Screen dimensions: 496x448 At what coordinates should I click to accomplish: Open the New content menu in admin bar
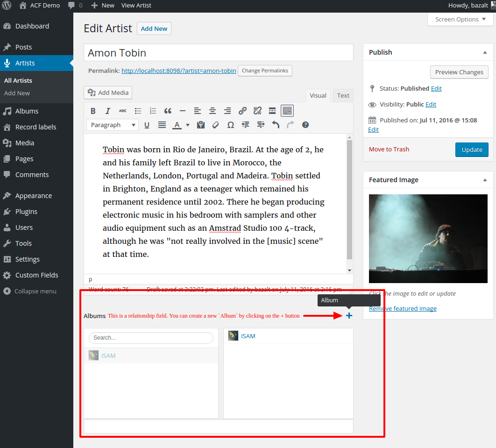click(102, 6)
